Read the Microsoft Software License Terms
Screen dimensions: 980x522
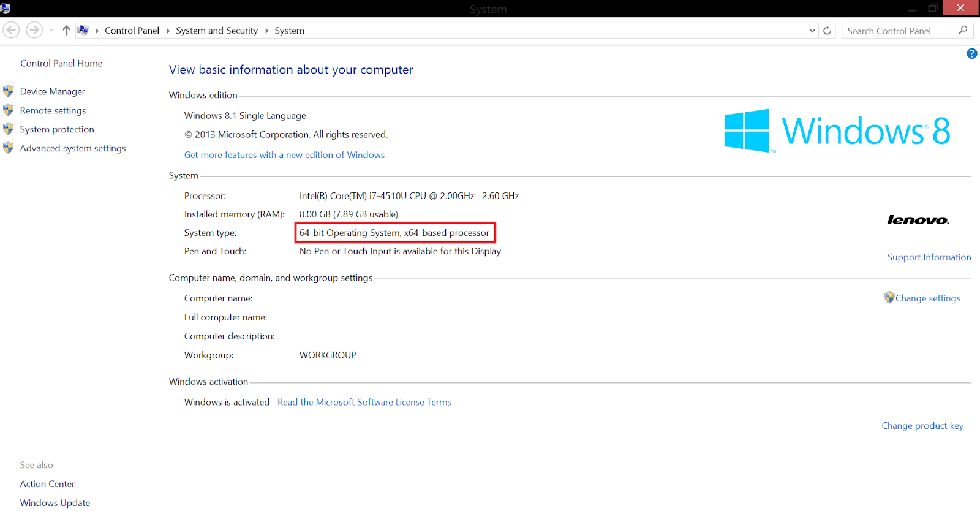(364, 402)
